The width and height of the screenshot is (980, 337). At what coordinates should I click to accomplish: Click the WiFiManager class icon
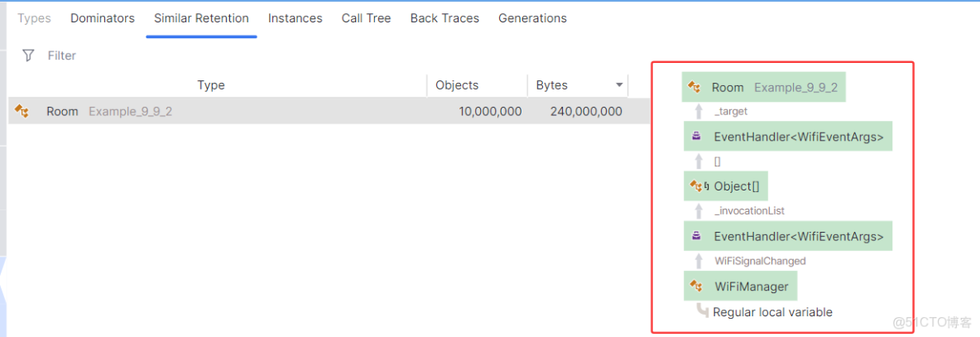coord(696,286)
